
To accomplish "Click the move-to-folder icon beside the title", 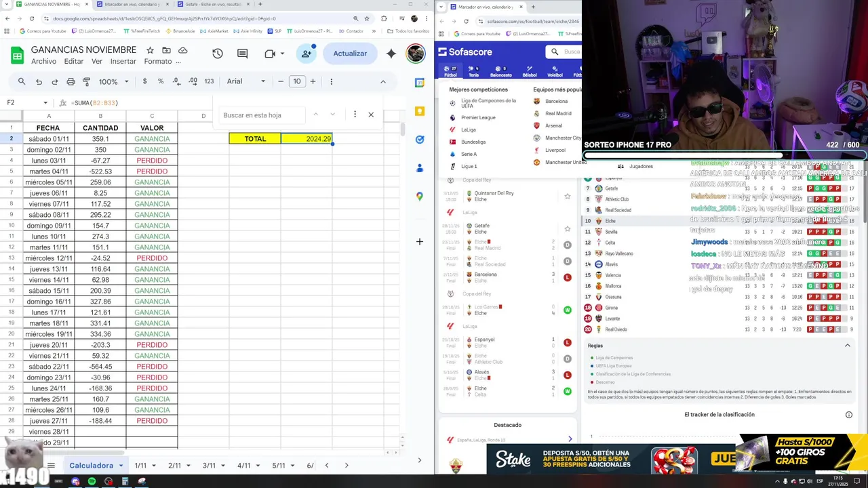I will click(167, 50).
